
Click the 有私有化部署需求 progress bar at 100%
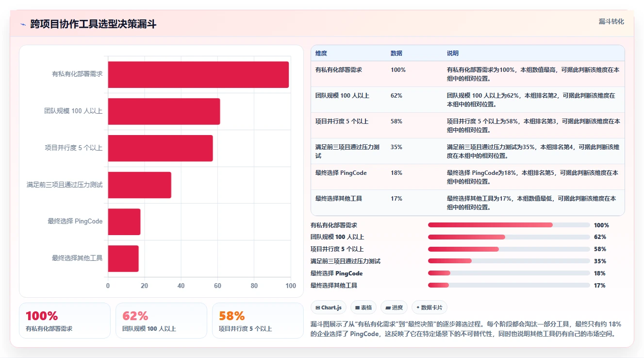pyautogui.click(x=509, y=225)
